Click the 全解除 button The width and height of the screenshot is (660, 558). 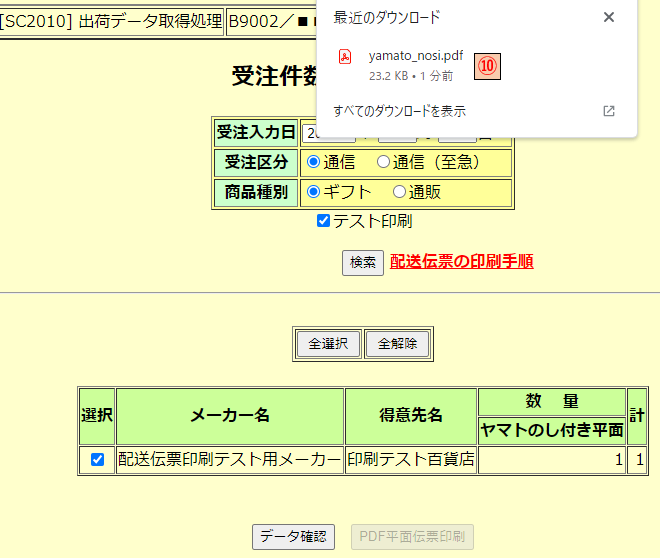click(397, 344)
